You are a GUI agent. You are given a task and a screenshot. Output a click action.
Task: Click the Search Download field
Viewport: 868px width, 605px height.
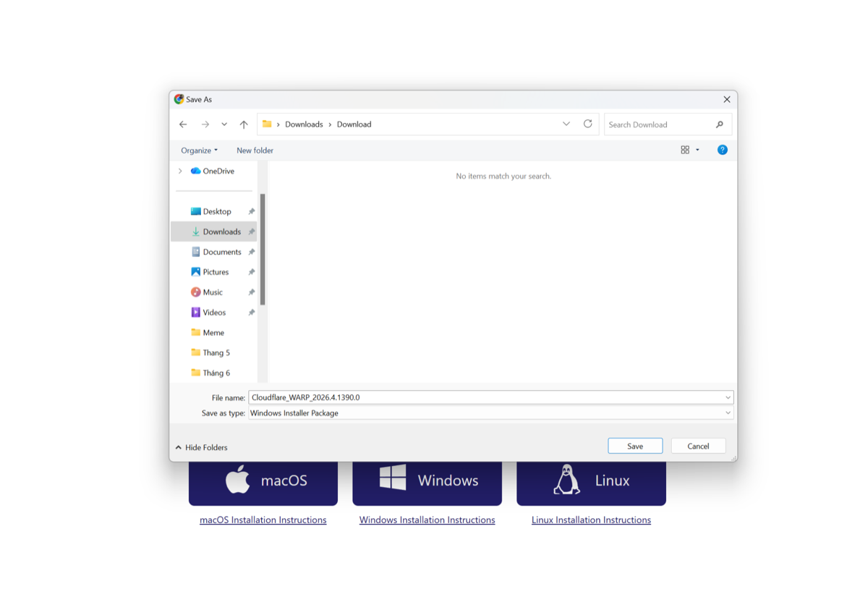[660, 124]
